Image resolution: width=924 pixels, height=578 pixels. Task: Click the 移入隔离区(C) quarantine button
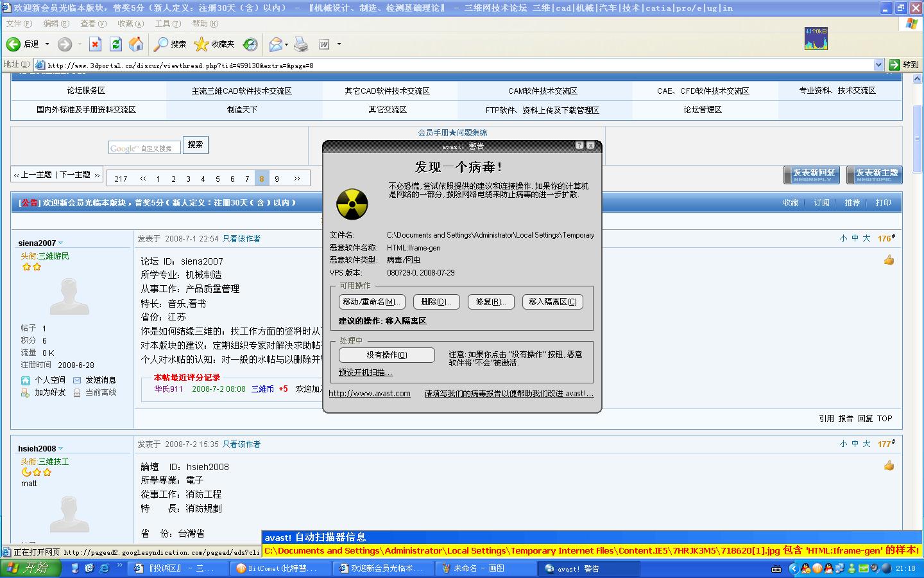[552, 302]
